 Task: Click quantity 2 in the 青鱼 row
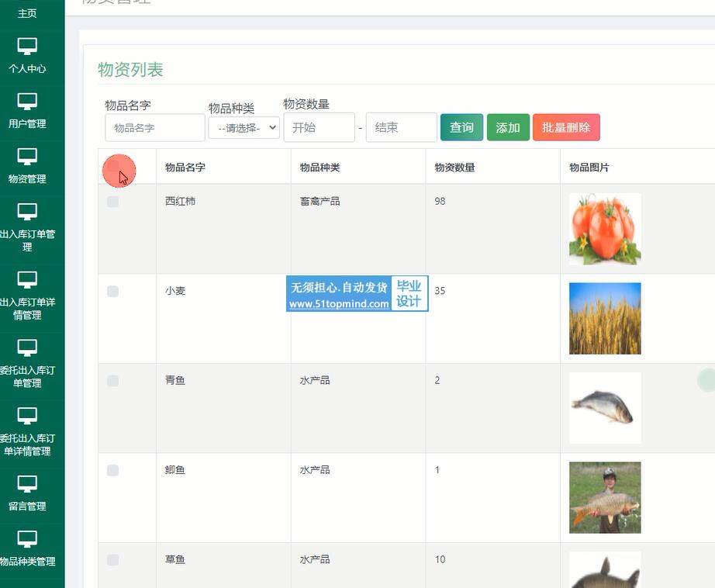[x=437, y=380]
